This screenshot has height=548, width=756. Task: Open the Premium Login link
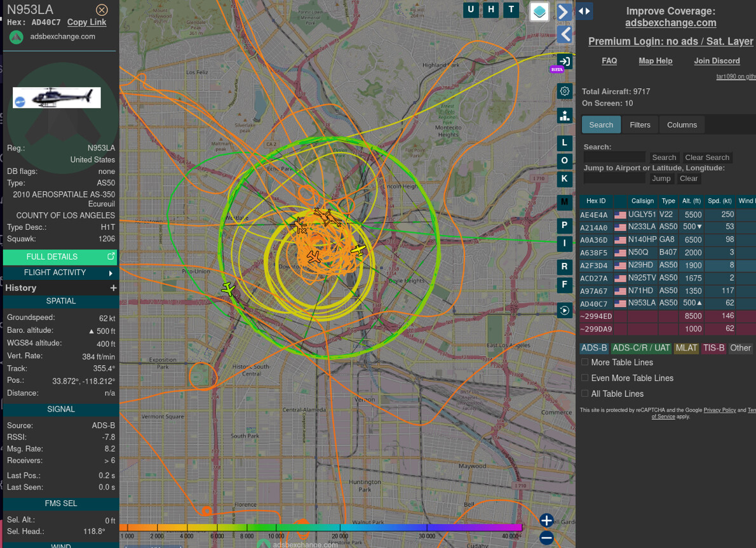(671, 41)
